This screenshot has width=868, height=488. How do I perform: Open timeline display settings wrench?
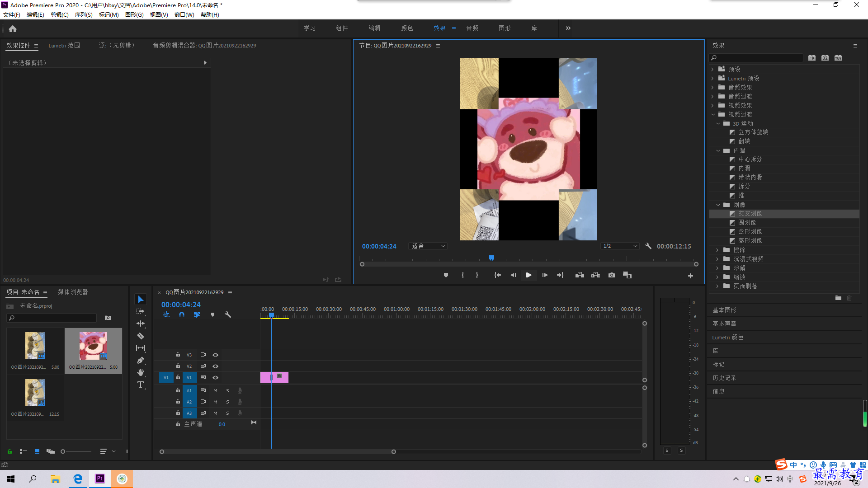[228, 314]
